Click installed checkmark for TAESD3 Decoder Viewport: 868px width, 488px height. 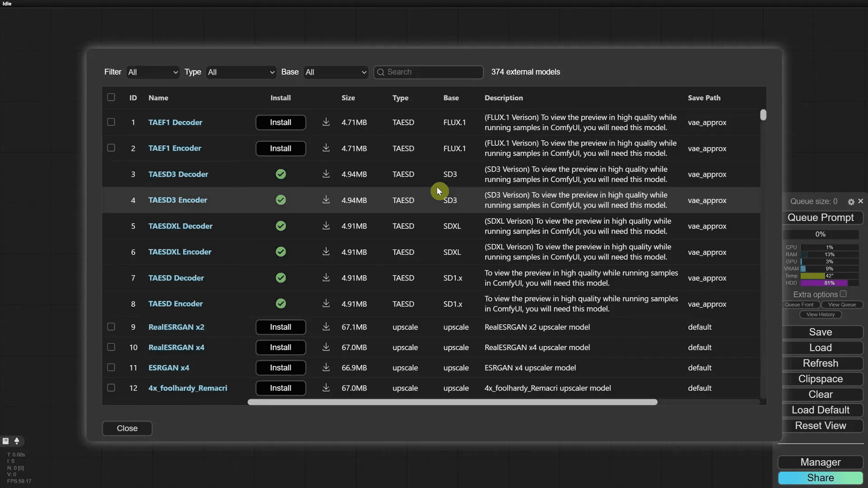click(281, 174)
